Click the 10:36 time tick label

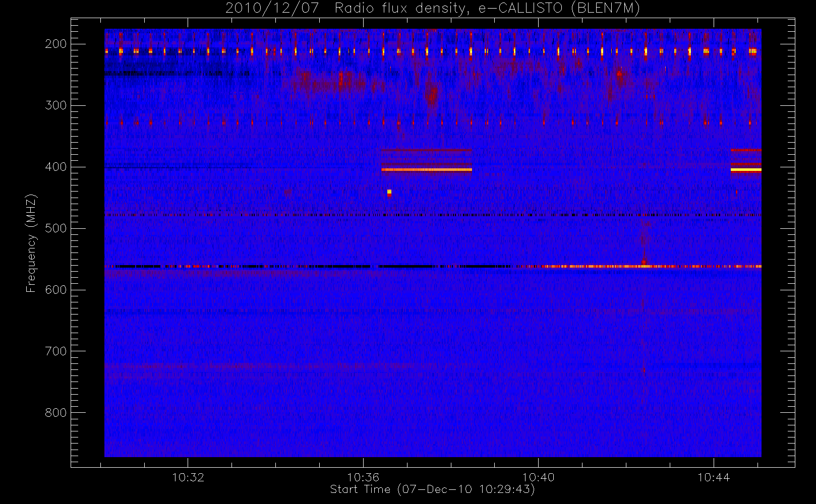[363, 477]
